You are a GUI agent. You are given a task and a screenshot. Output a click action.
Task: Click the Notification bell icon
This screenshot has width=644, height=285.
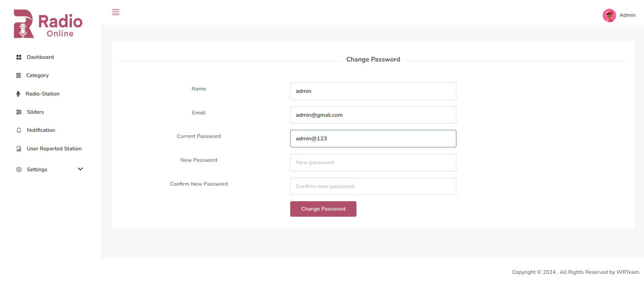(19, 130)
